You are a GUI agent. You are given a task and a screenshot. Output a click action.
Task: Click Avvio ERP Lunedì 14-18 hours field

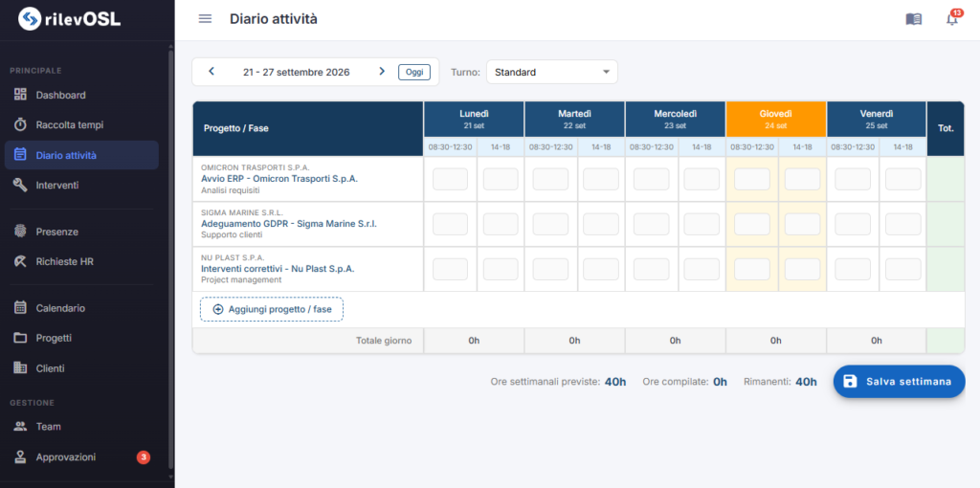tap(501, 179)
